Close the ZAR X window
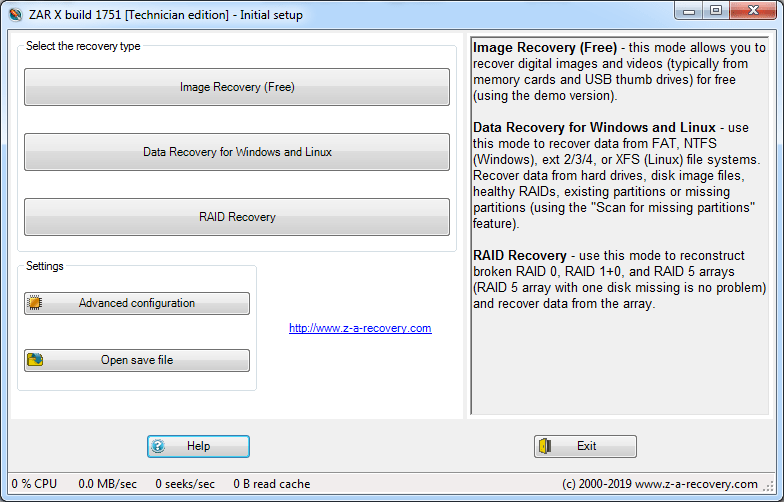Image resolution: width=784 pixels, height=502 pixels. point(753,10)
